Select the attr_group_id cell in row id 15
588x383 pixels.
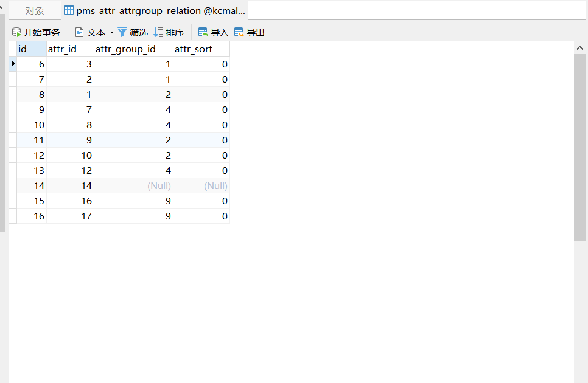tap(133, 201)
